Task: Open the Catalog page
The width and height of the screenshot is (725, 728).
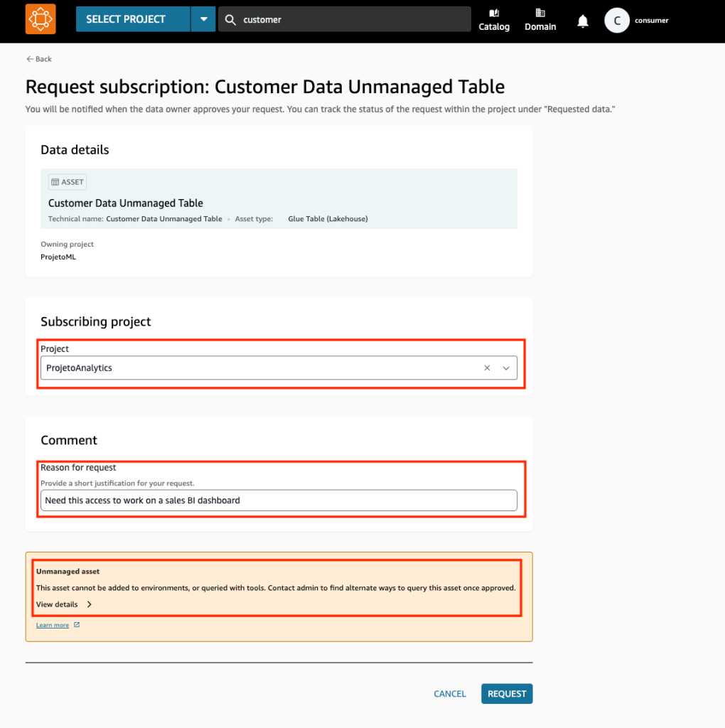Action: click(494, 20)
